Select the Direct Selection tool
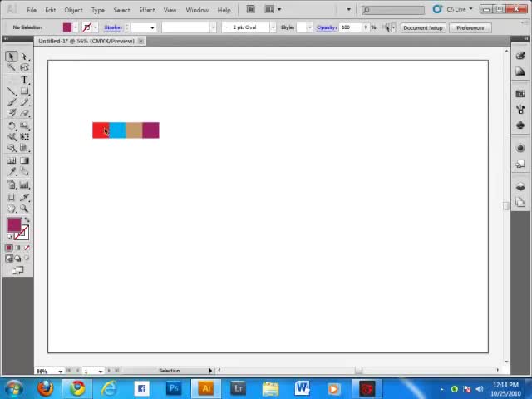 point(24,57)
